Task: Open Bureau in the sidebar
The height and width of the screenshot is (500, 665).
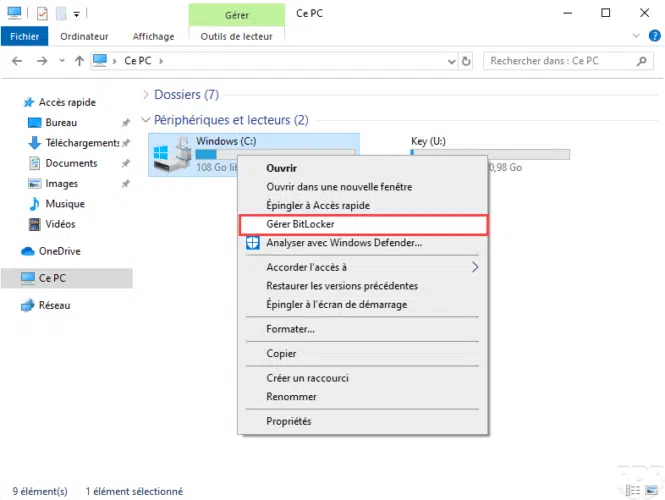Action: [x=61, y=123]
